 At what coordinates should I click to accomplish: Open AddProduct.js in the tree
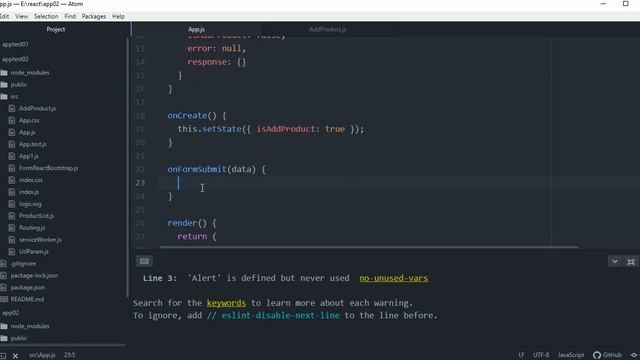(x=38, y=109)
